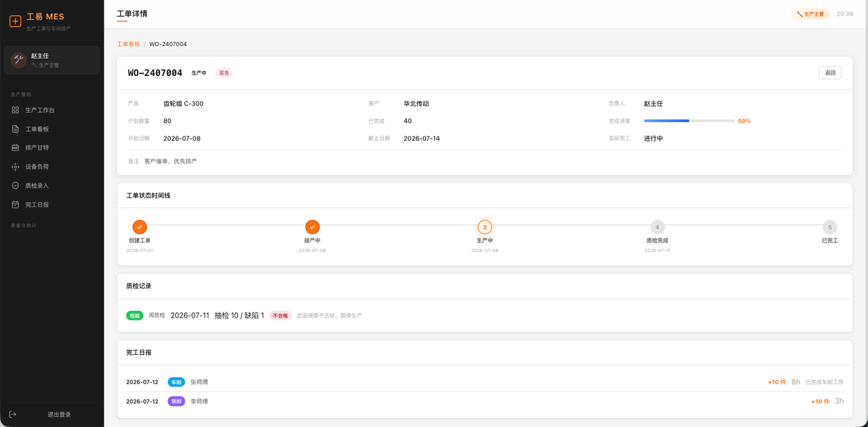Click the hammer avatar icon of 赵主任
This screenshot has height=427, width=868.
pyautogui.click(x=18, y=60)
